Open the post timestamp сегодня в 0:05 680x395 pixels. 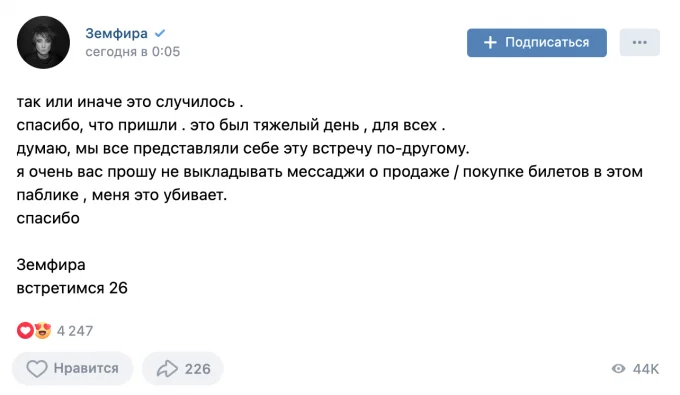click(132, 52)
